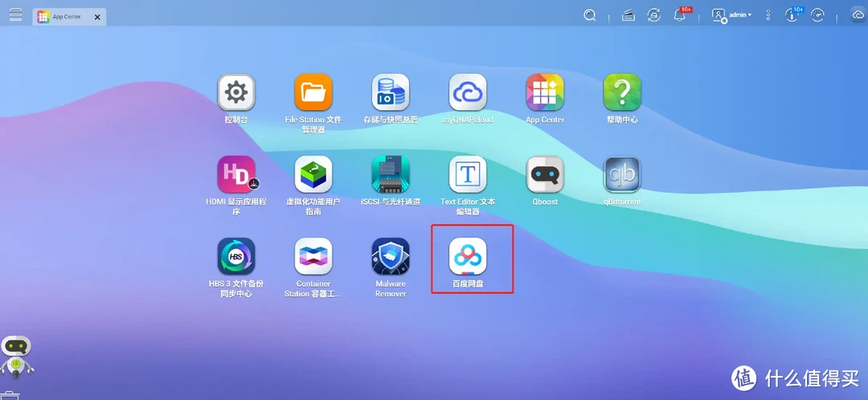Click the cloud icon at top right corner
Image resolution: width=868 pixels, height=400 pixels.
point(858,15)
